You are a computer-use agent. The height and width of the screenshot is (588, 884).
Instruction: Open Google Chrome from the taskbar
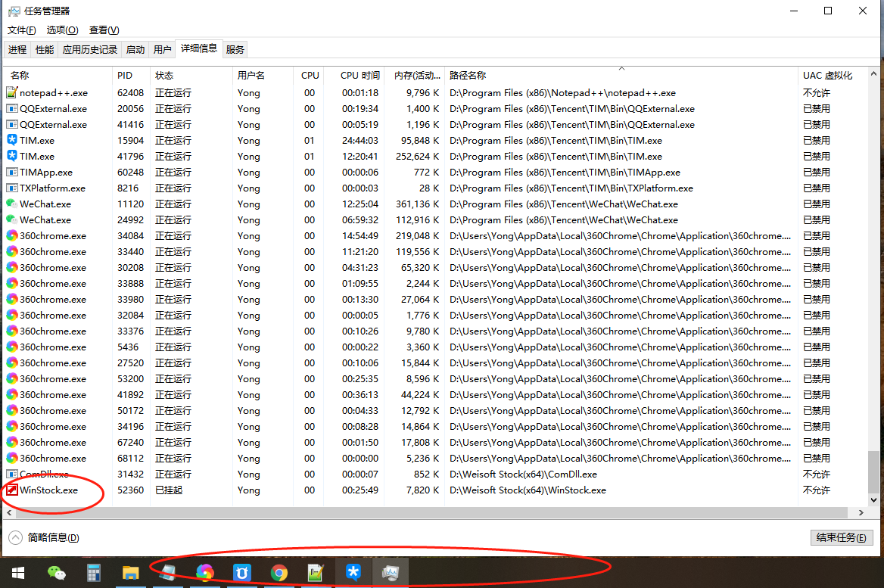coord(279,573)
